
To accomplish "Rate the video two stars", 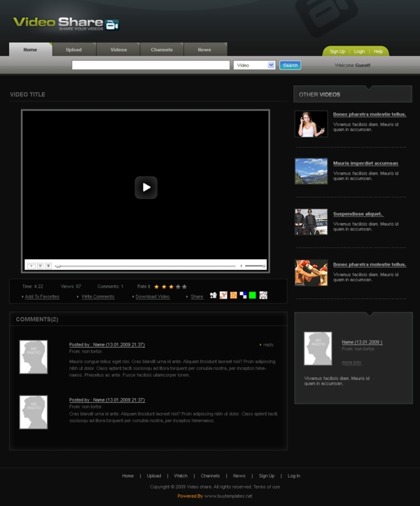I will [x=164, y=287].
